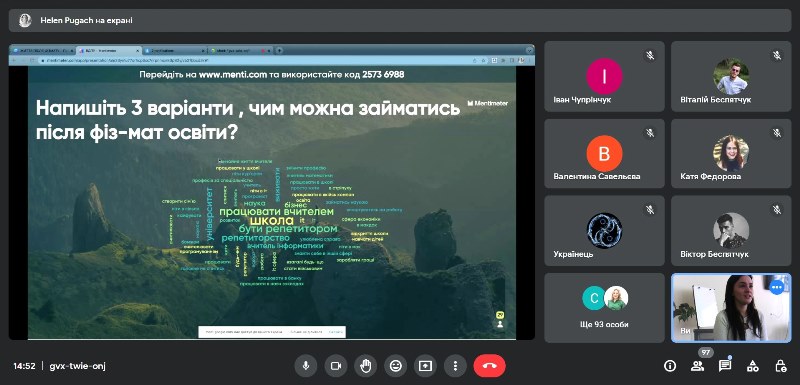Click the Ще 93 особи tile
This screenshot has height=385, width=800.
pos(604,308)
